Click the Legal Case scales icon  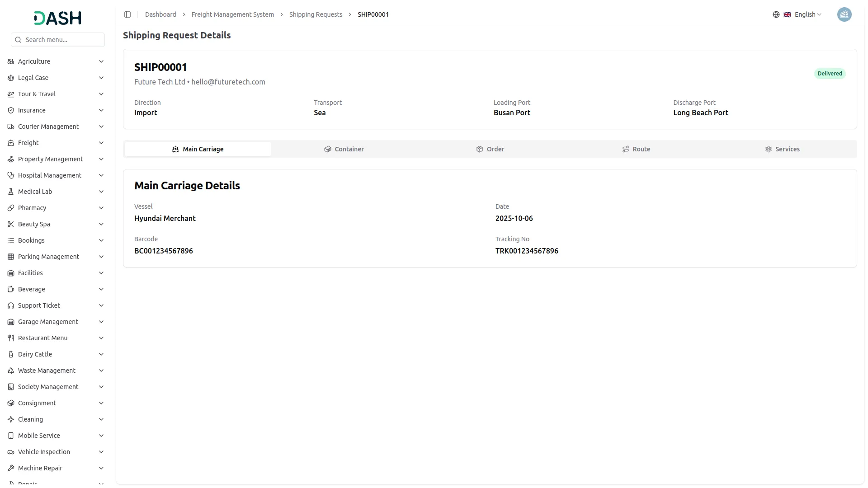coord(11,78)
